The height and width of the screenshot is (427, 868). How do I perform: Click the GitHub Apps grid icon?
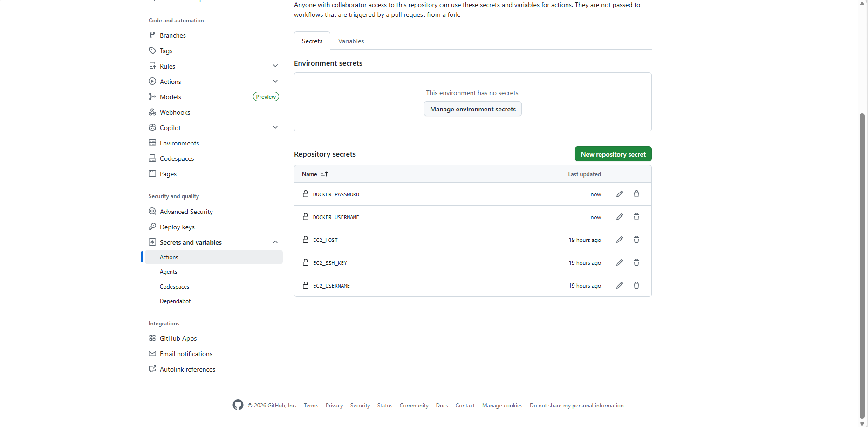[x=152, y=338]
